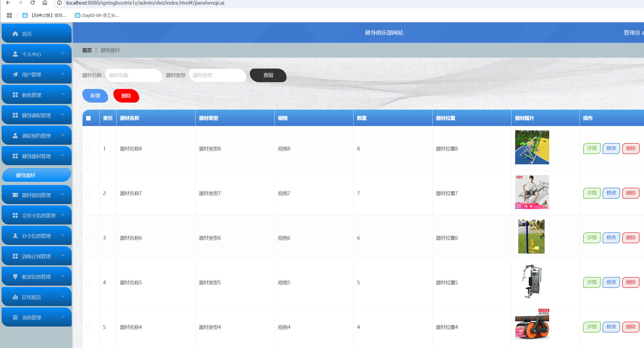Open the equipment image for 器材名称7

[x=532, y=192]
